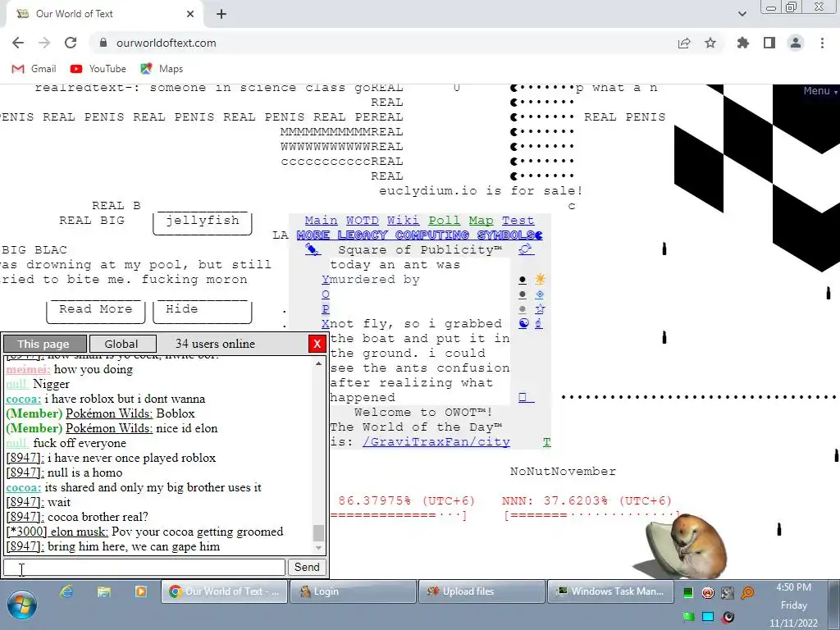The width and height of the screenshot is (840, 630).
Task: Click the blue diamond symbol link
Action: (540, 294)
